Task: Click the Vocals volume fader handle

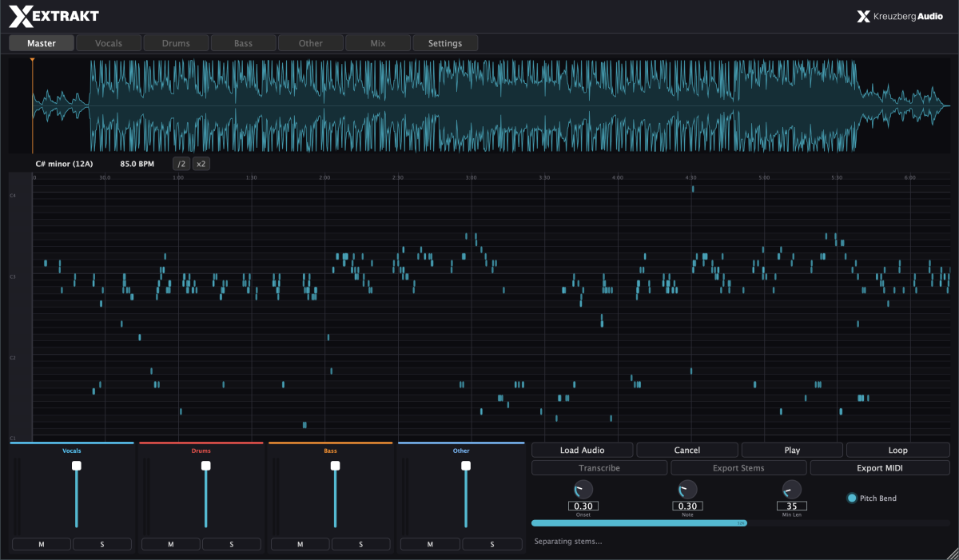Action: [77, 466]
